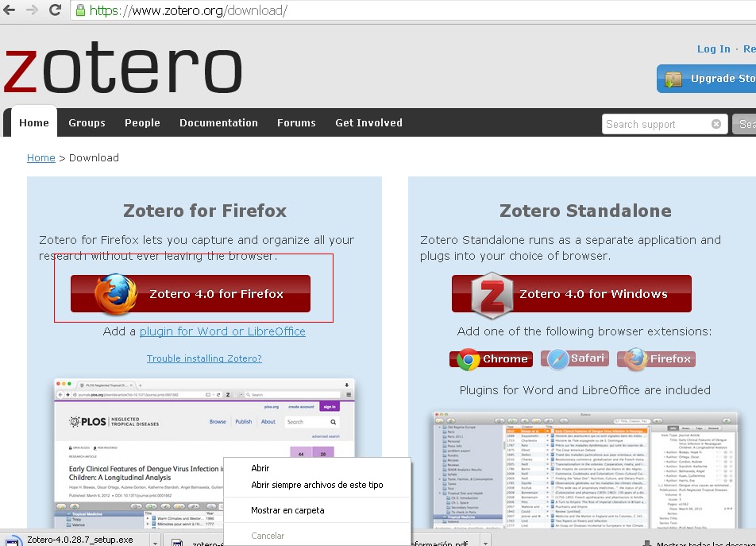Image resolution: width=756 pixels, height=546 pixels.
Task: Switch to the Forums tab
Action: 296,123
